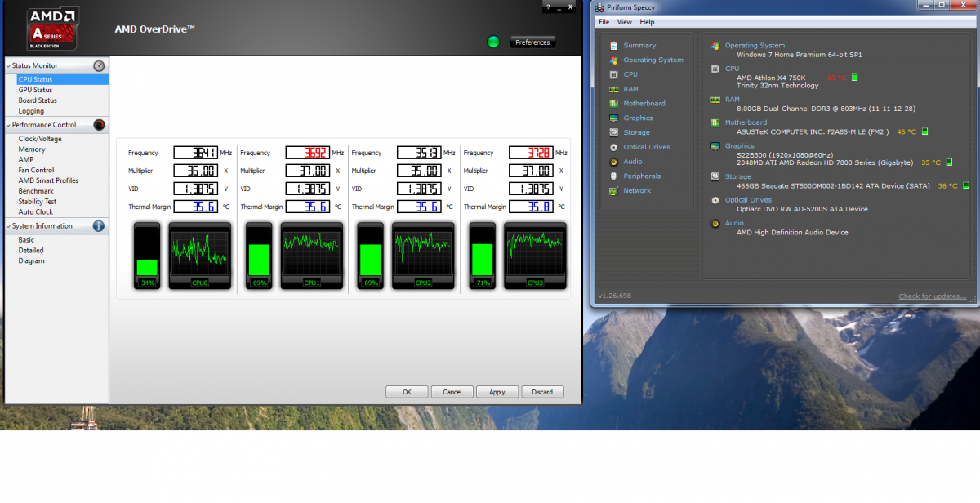Viewport: 980px width, 503px height.
Task: Click the Discard button
Action: (x=542, y=392)
